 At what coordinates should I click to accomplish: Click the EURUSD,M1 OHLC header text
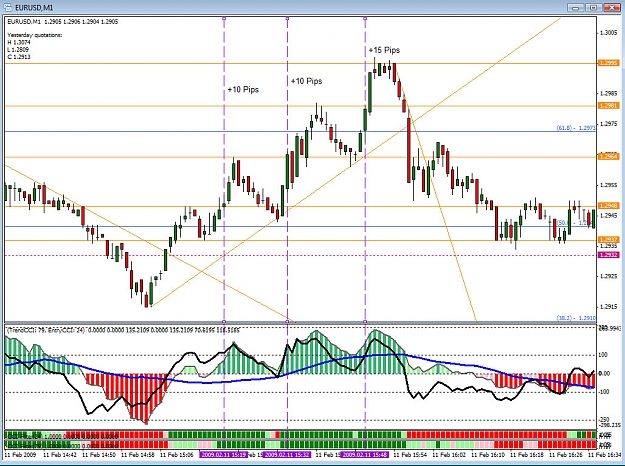63,22
